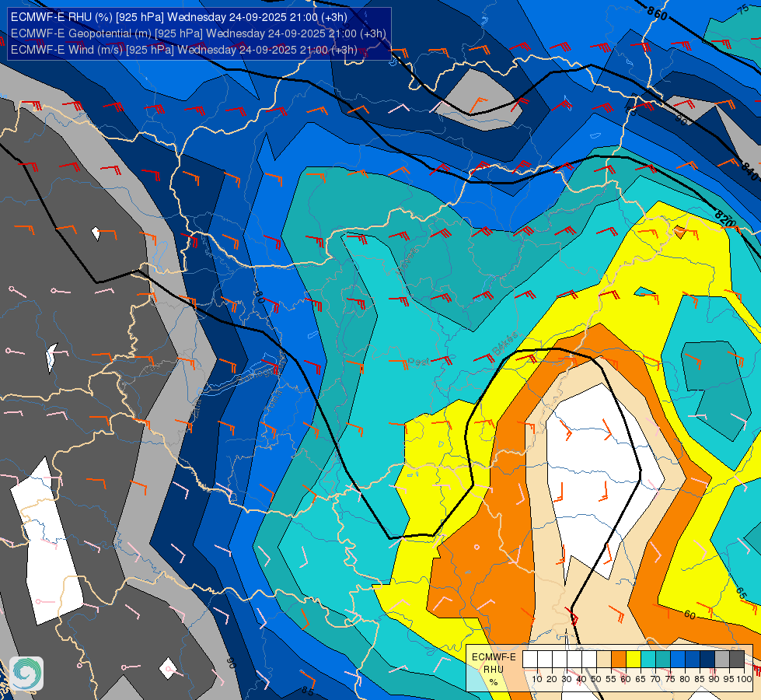761x700 pixels.
Task: Click the navy 85–90% legend swatch
Action: (x=707, y=660)
